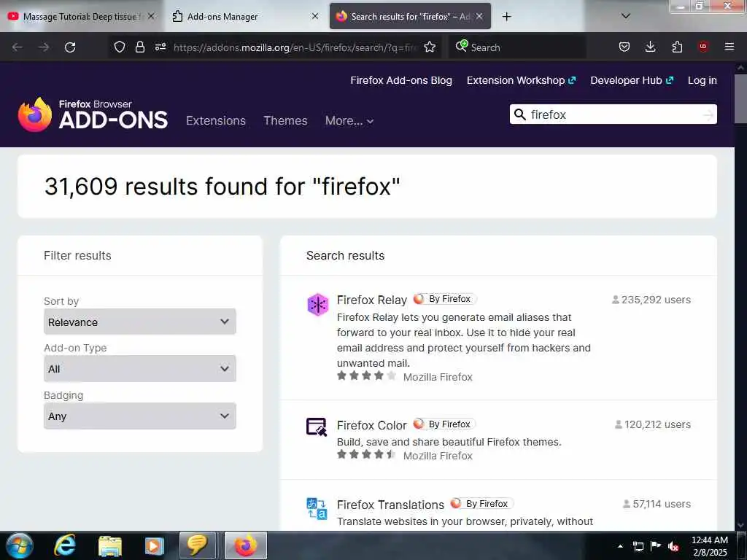Image resolution: width=747 pixels, height=560 pixels.
Task: Click By Firefox badge next to Firefox Translations
Action: 481,503
